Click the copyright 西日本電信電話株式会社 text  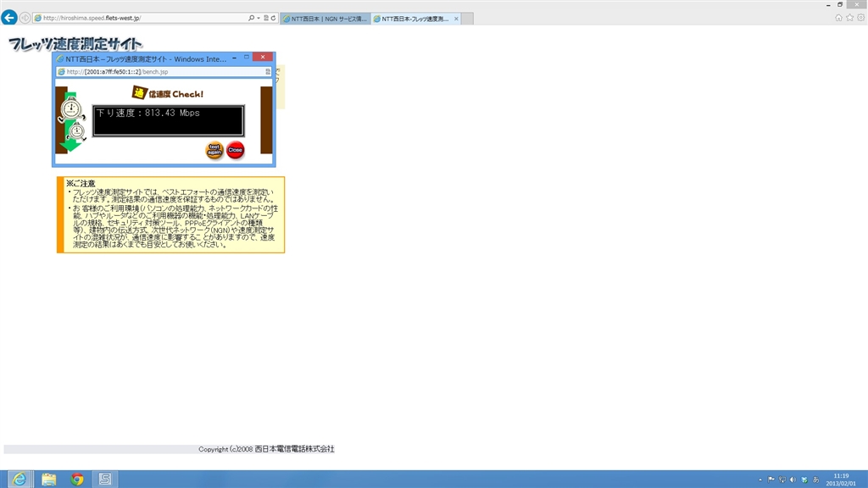point(266,449)
